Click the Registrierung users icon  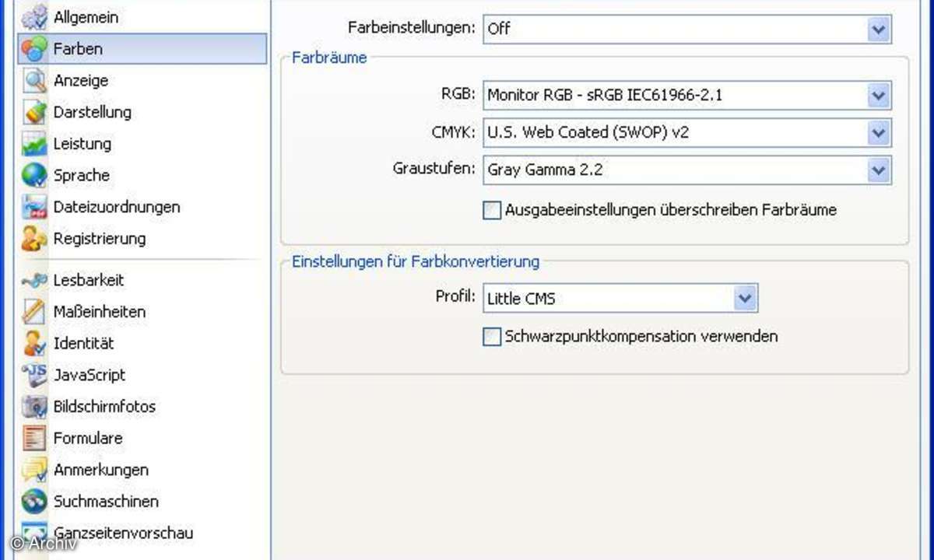click(x=34, y=239)
